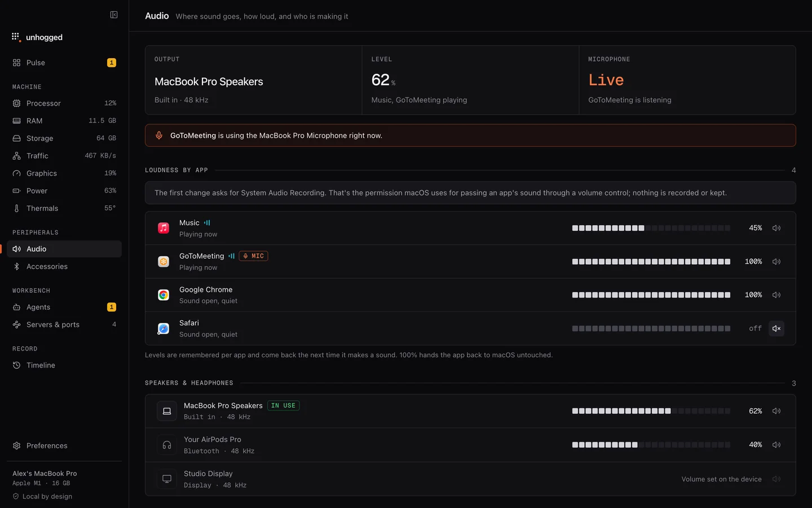Click the Local by design shield icon
The width and height of the screenshot is (812, 508).
[x=16, y=496]
